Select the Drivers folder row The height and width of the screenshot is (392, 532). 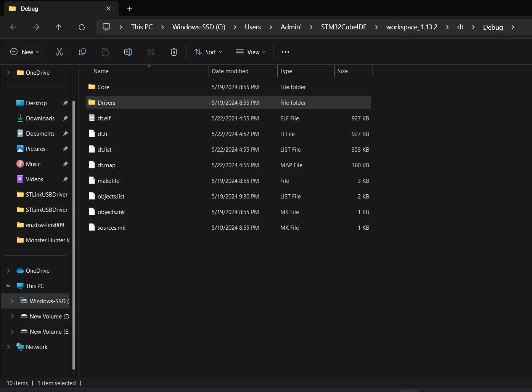click(x=228, y=102)
